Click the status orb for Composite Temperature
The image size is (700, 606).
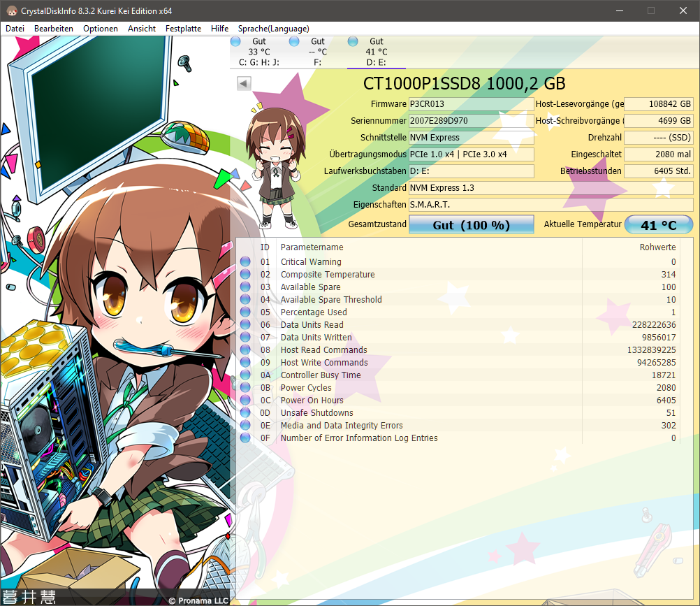pos(245,274)
